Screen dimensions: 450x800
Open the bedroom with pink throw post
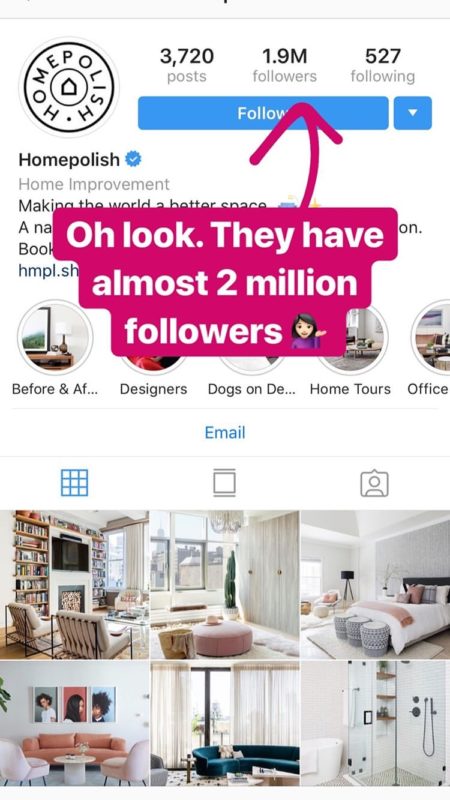[x=376, y=585]
